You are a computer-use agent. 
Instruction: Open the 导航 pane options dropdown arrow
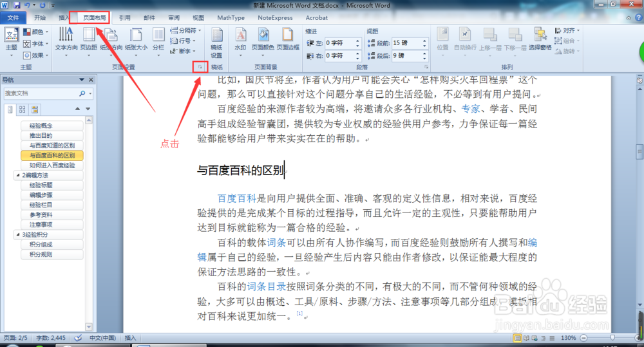(81, 80)
